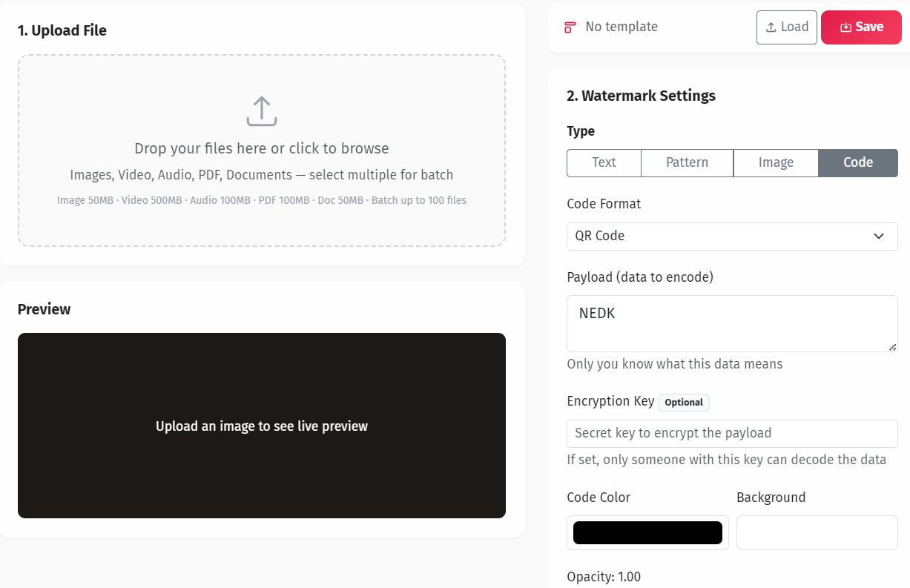Click inside the Payload data field

[x=732, y=323]
